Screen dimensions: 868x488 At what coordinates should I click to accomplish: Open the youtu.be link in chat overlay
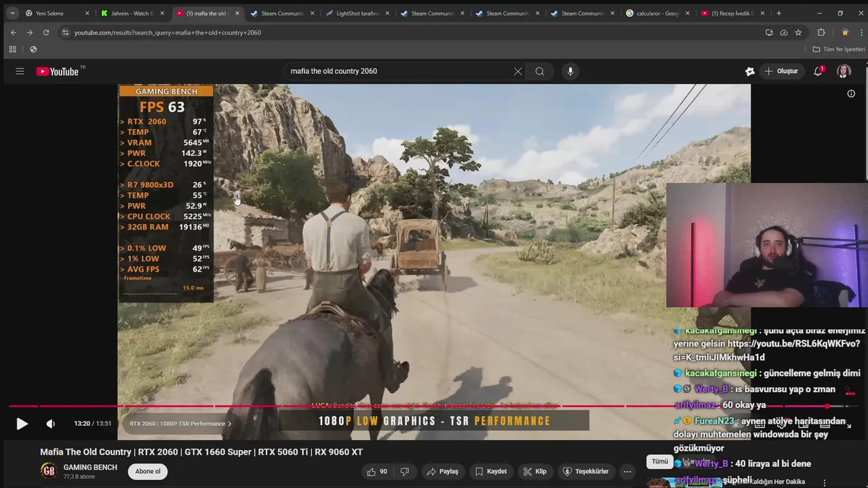point(794,344)
